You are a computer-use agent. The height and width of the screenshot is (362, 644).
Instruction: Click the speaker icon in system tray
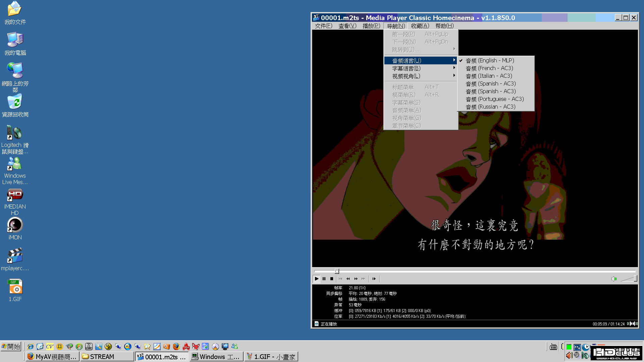pyautogui.click(x=569, y=355)
